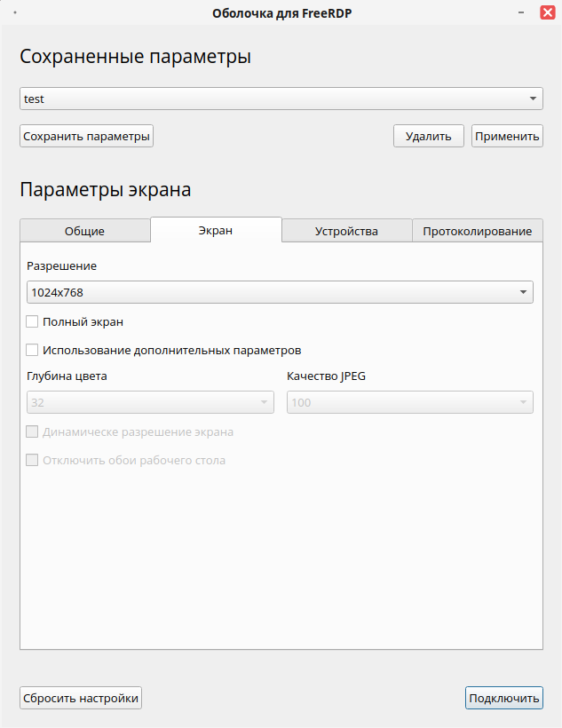Minimize the Оболочка для FreeRDP window
This screenshot has height=728, width=562.
(523, 13)
